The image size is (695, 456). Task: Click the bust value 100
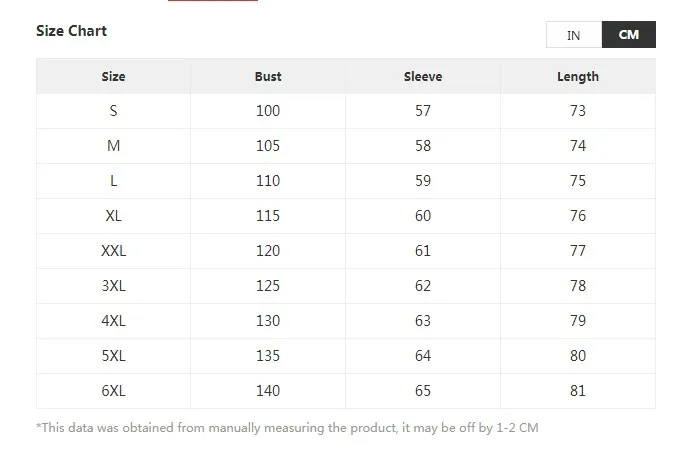pyautogui.click(x=268, y=111)
